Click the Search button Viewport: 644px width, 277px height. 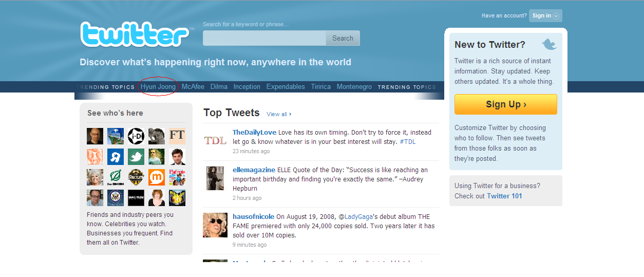pos(343,38)
